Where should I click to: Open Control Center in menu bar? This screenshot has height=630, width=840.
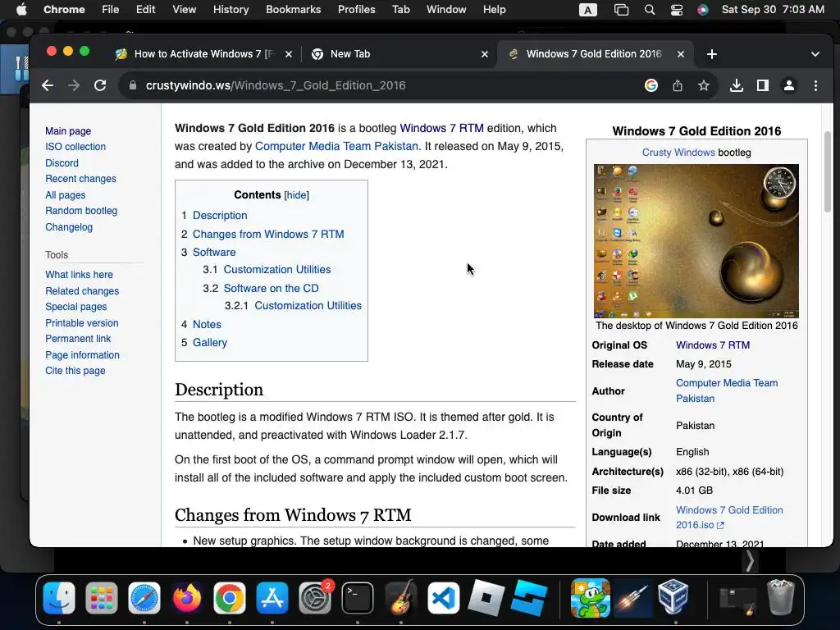click(677, 10)
